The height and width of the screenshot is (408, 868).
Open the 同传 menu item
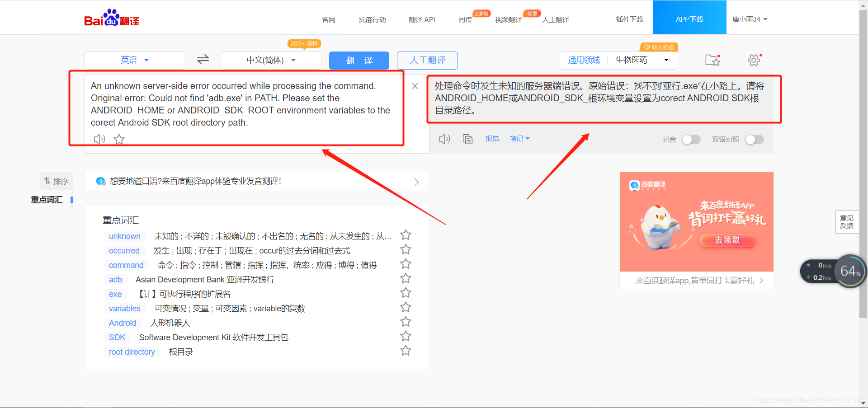pos(465,19)
